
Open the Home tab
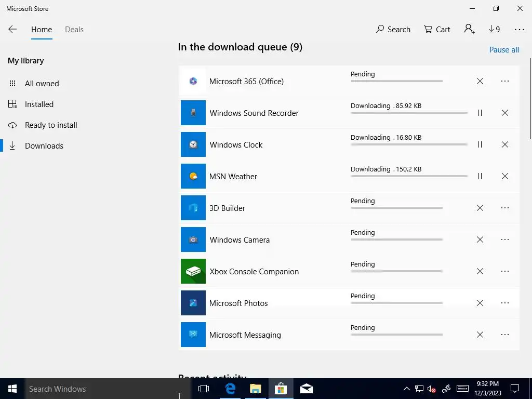coord(42,30)
